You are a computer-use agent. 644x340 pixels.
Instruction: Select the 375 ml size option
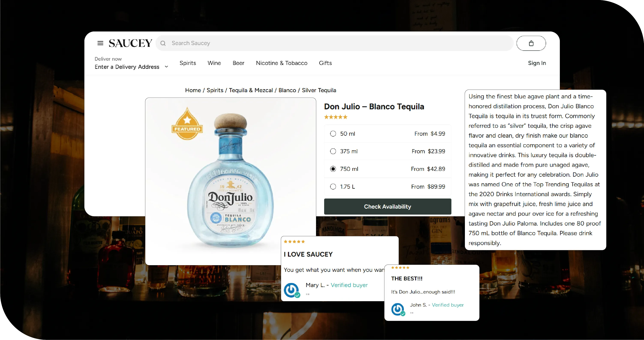[333, 151]
